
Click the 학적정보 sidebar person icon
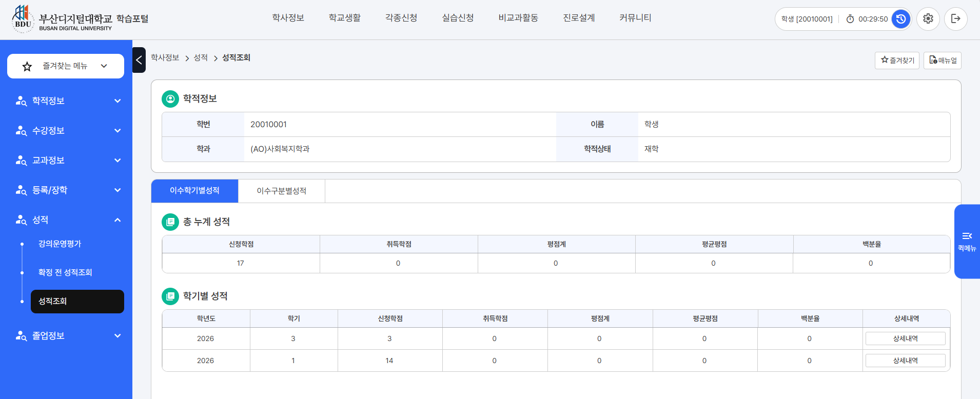pyautogui.click(x=21, y=101)
